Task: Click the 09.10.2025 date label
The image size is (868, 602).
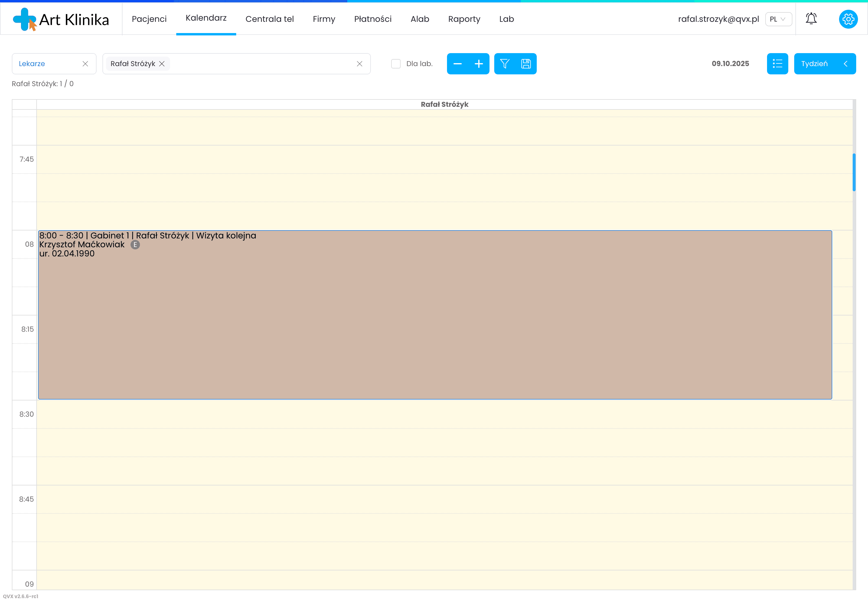Action: (x=730, y=64)
